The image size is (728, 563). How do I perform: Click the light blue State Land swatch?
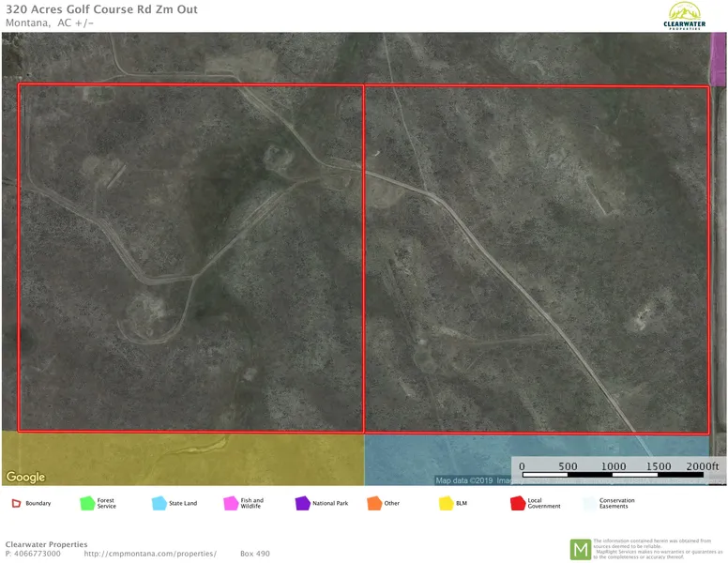coord(159,504)
